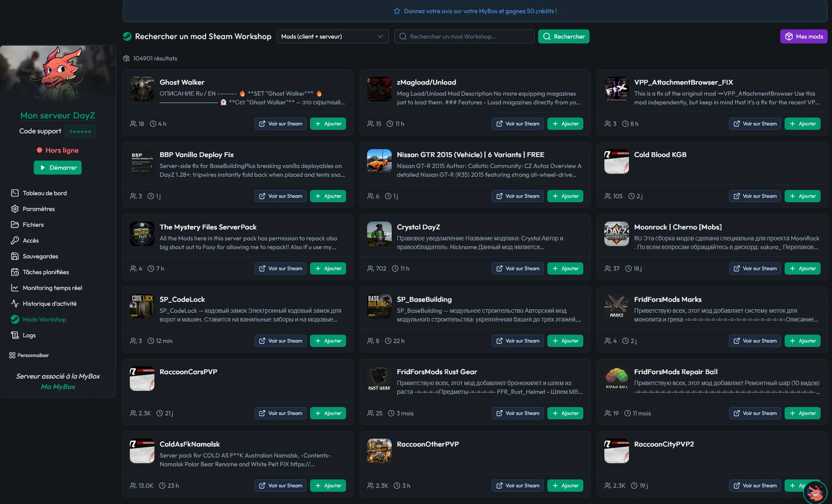Image resolution: width=832 pixels, height=504 pixels.
Task: Click the Accès key icon
Action: coord(15,240)
